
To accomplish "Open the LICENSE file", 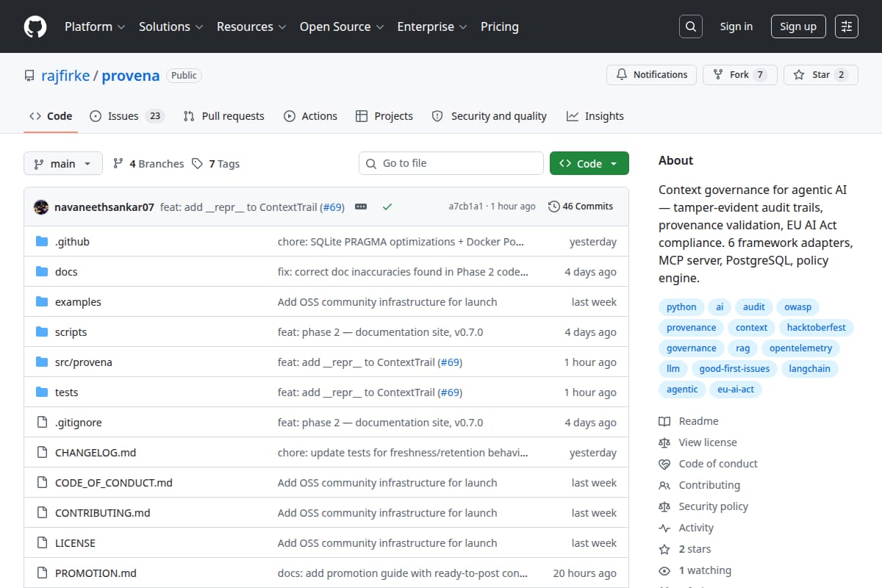I will [75, 543].
